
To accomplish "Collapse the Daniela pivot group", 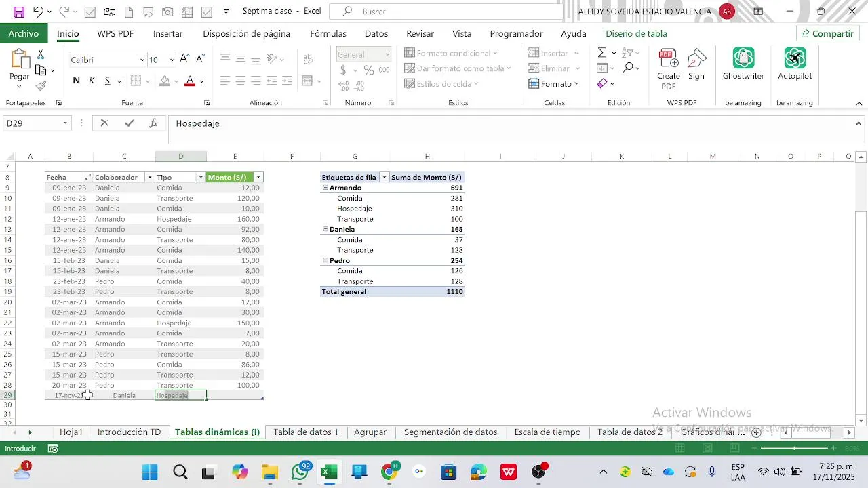I will click(325, 229).
